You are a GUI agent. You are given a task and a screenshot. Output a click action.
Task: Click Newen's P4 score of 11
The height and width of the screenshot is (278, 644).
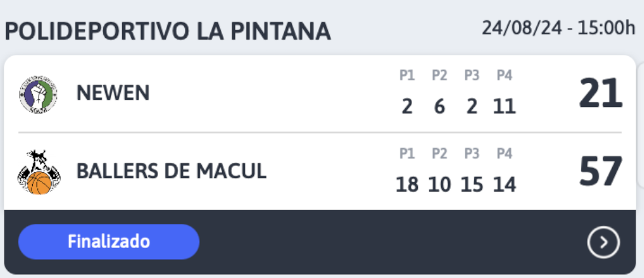[x=504, y=107]
